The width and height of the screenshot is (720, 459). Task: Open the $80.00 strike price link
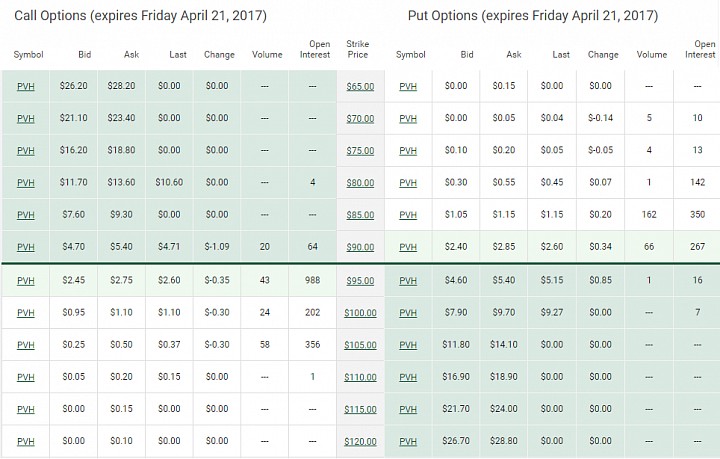tap(360, 183)
